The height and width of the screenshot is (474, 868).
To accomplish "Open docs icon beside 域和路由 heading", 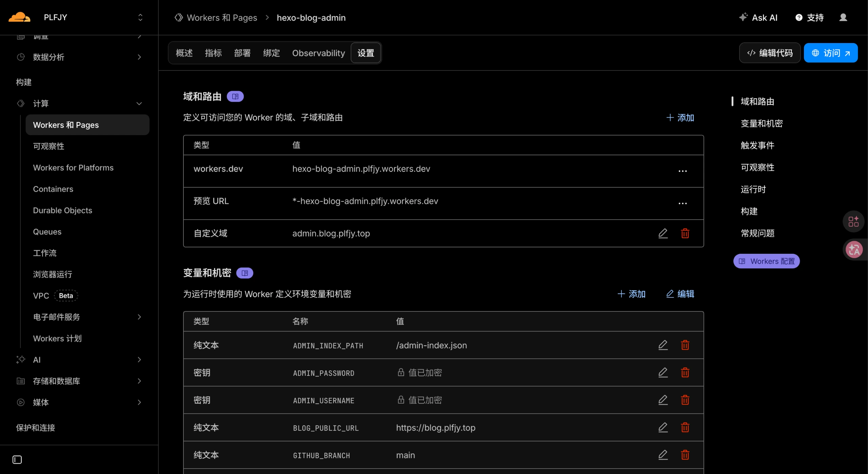I will click(235, 97).
